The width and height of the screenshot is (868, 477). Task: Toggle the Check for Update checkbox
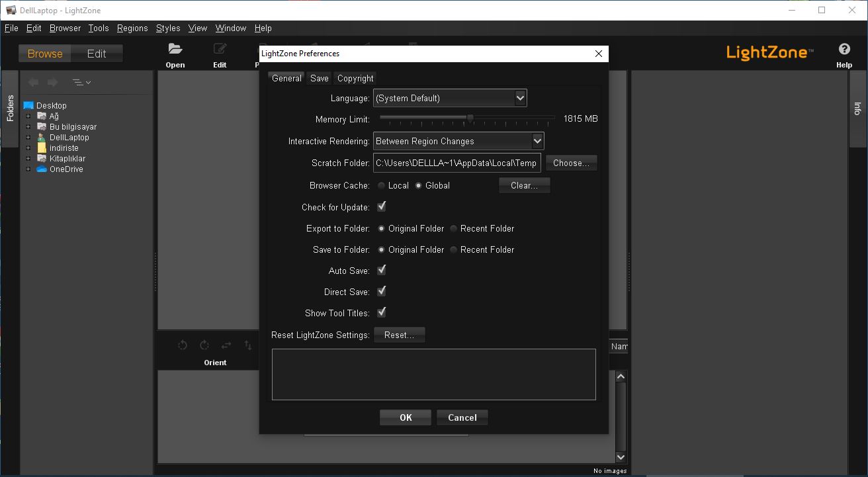pyautogui.click(x=382, y=206)
